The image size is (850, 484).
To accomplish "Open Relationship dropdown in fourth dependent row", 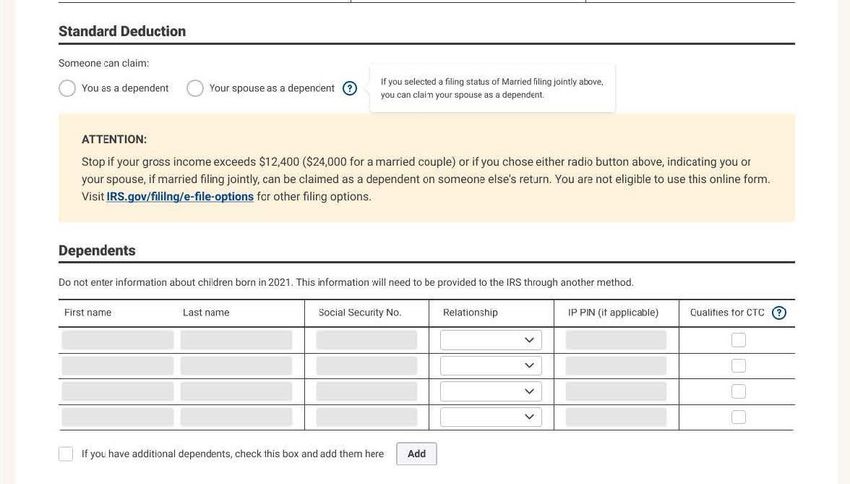I will click(491, 417).
